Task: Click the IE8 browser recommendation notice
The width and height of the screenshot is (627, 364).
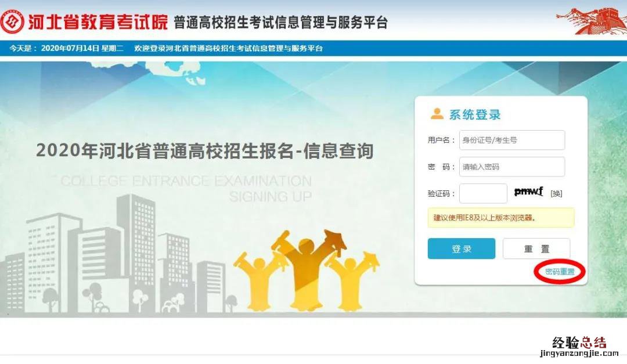Action: click(501, 218)
